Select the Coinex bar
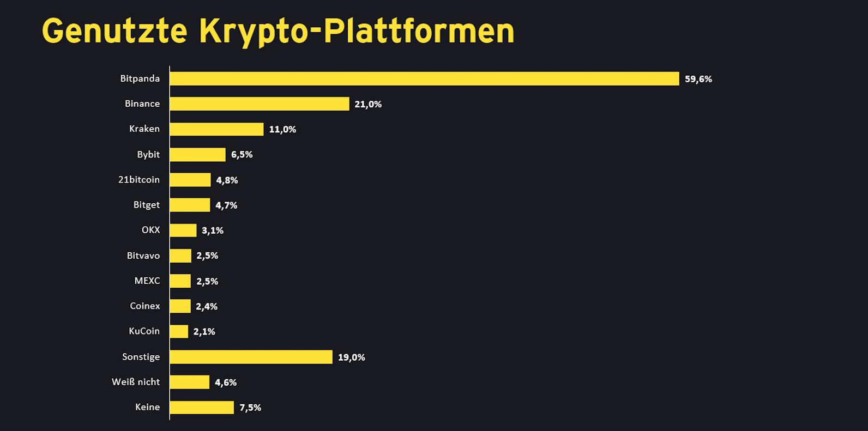868x431 pixels. pyautogui.click(x=180, y=306)
